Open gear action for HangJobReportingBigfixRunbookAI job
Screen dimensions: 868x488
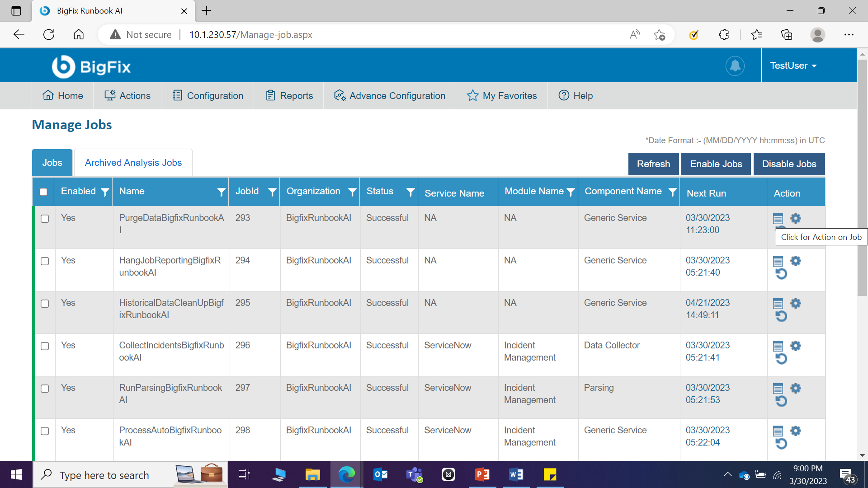795,261
